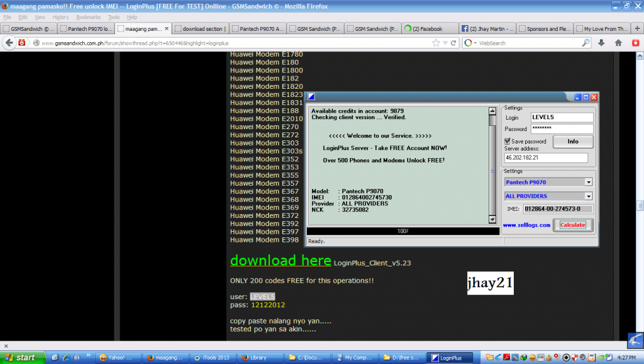Open the search engine selector dropdown
This screenshot has width=644, height=364.
[x=470, y=43]
